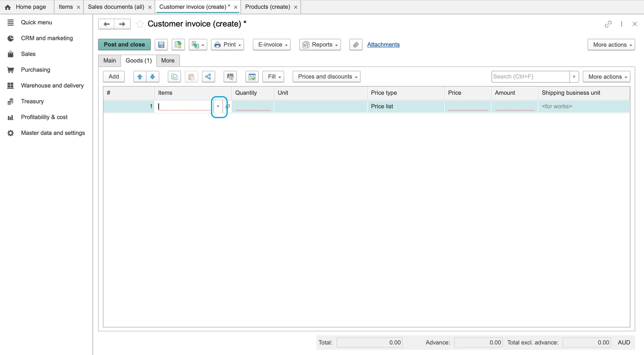Go to the Home page tab
Screen dimensions: 644x355
point(26,7)
